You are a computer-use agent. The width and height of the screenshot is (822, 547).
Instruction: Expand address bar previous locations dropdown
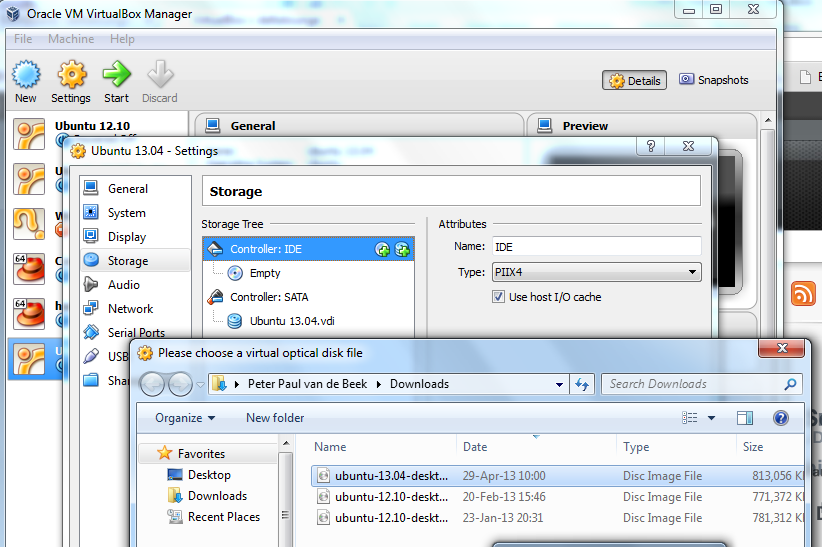point(559,384)
